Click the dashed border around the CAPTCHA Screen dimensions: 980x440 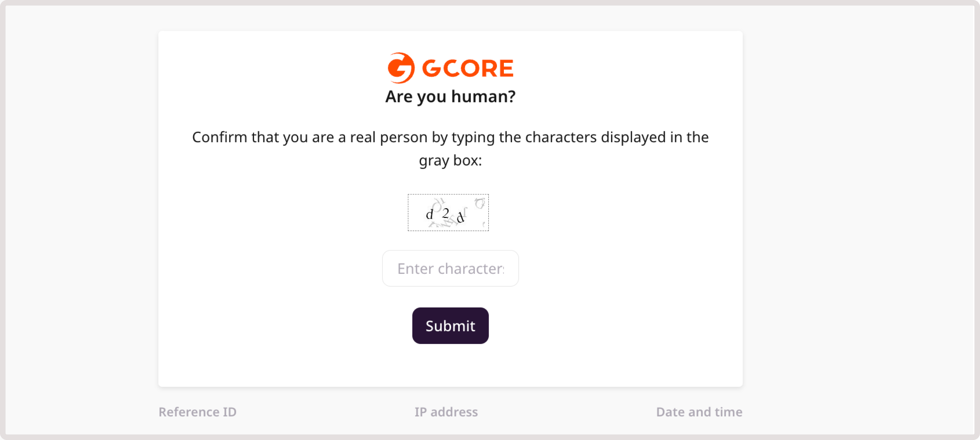[x=408, y=212]
